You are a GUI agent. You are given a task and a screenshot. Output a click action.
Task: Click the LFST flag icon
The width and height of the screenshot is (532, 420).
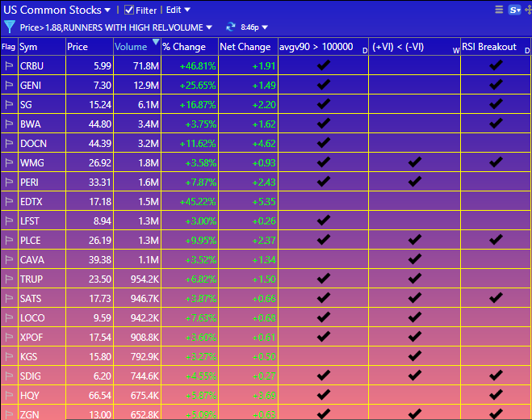click(9, 220)
